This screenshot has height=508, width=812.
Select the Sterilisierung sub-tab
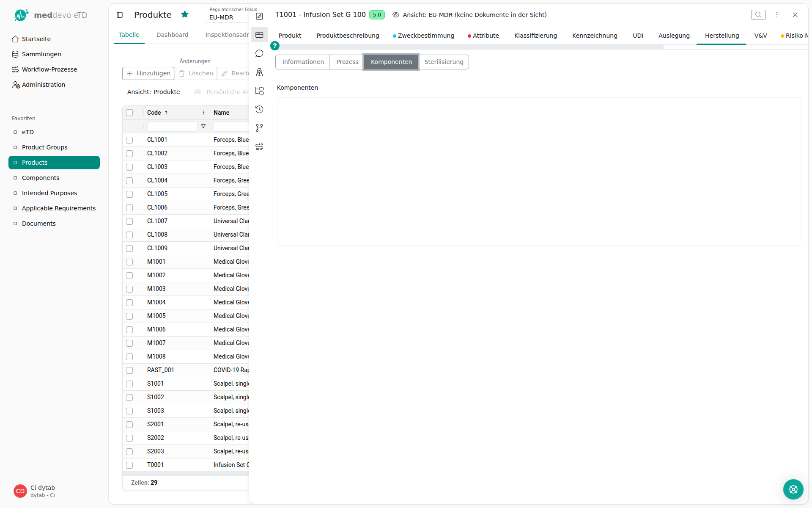click(444, 62)
